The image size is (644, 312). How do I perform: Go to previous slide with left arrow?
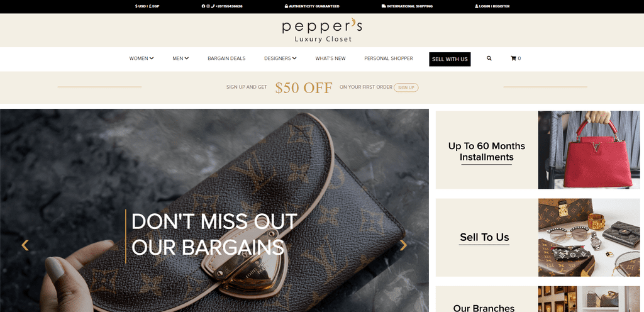pyautogui.click(x=25, y=245)
